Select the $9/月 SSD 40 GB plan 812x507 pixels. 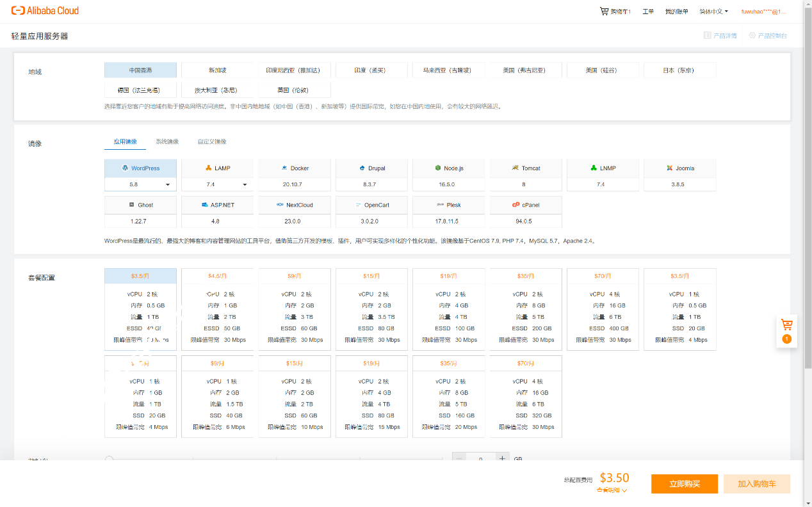click(x=217, y=397)
